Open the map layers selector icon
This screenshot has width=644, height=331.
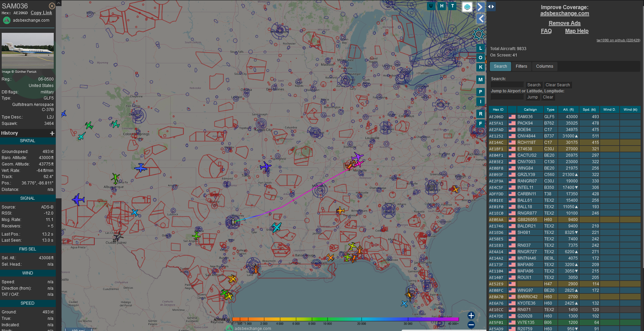pos(467,7)
